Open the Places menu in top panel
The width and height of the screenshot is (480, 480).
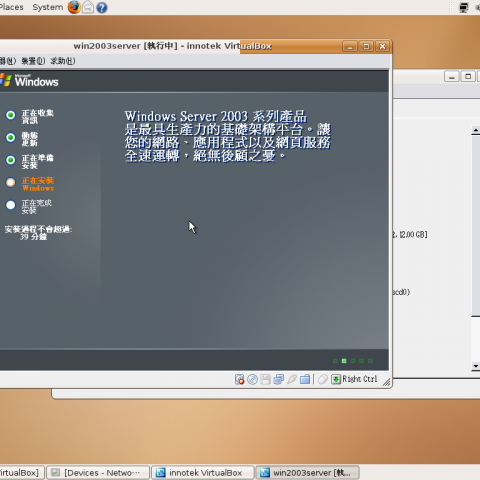point(11,7)
